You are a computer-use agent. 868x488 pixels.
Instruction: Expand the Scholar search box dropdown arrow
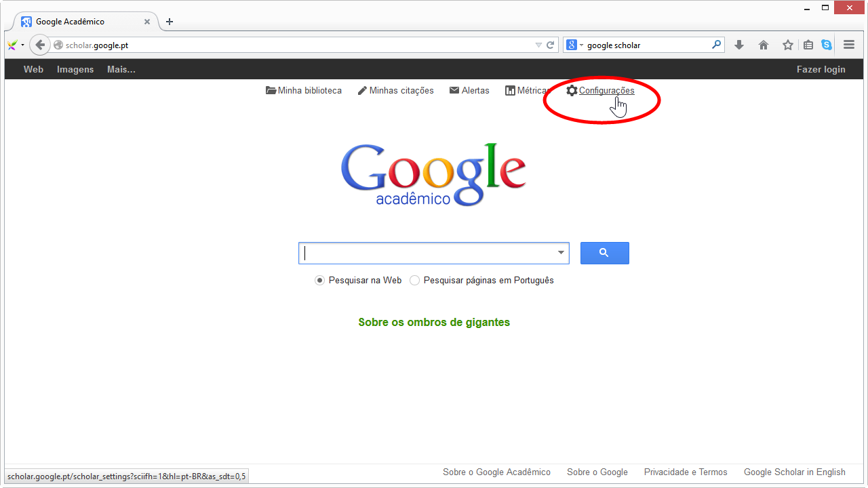[x=561, y=253]
